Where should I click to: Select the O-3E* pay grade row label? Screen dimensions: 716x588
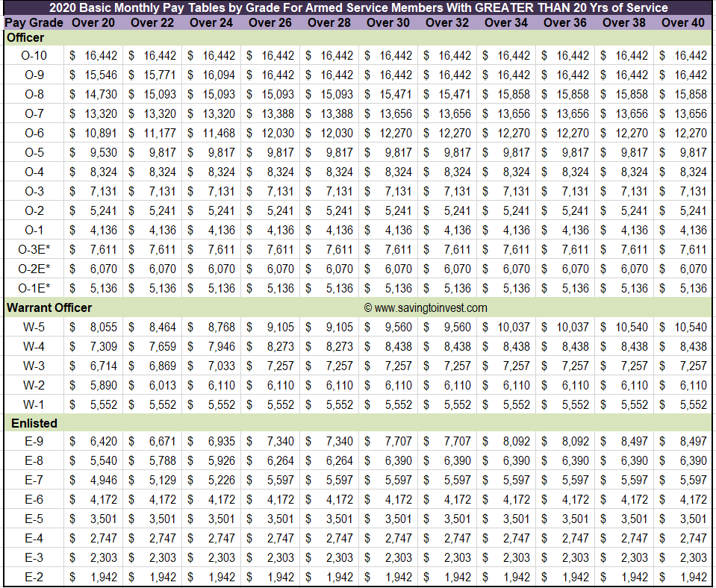[x=34, y=250]
